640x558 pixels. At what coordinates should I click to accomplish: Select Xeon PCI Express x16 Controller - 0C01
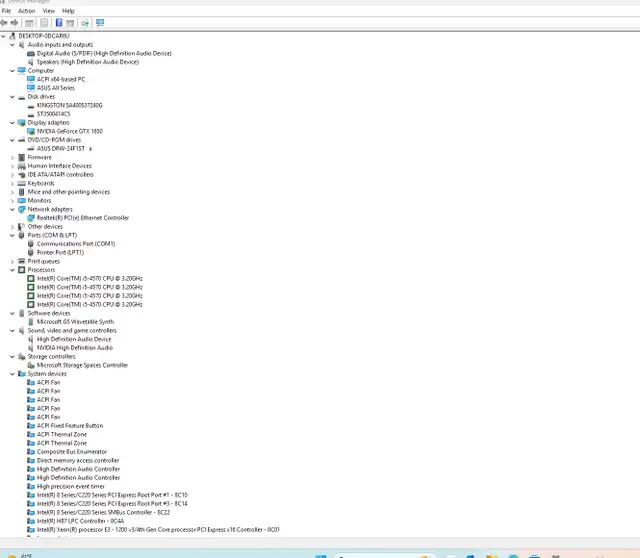tap(158, 530)
